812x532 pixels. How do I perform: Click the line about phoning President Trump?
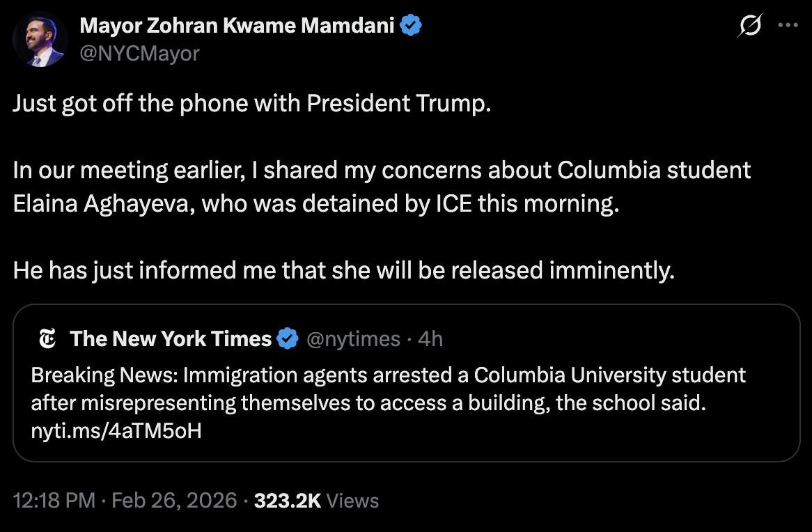coord(252,104)
